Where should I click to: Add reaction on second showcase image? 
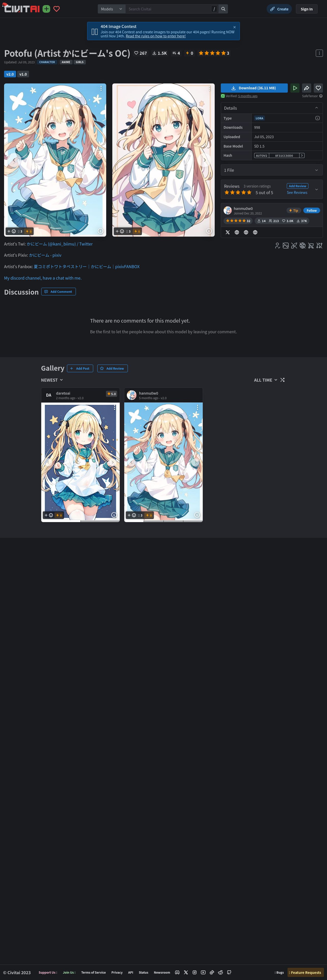click(x=120, y=231)
